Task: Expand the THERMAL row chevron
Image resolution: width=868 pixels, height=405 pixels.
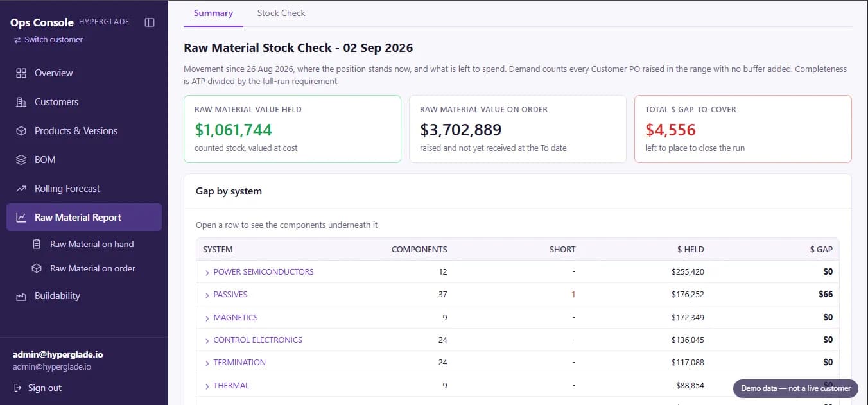Action: click(x=207, y=386)
